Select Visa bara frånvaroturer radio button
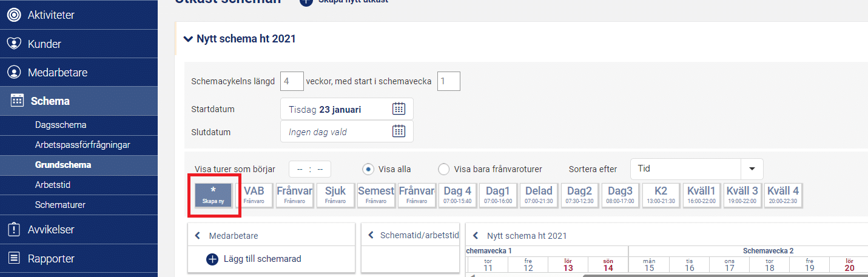 (x=444, y=169)
